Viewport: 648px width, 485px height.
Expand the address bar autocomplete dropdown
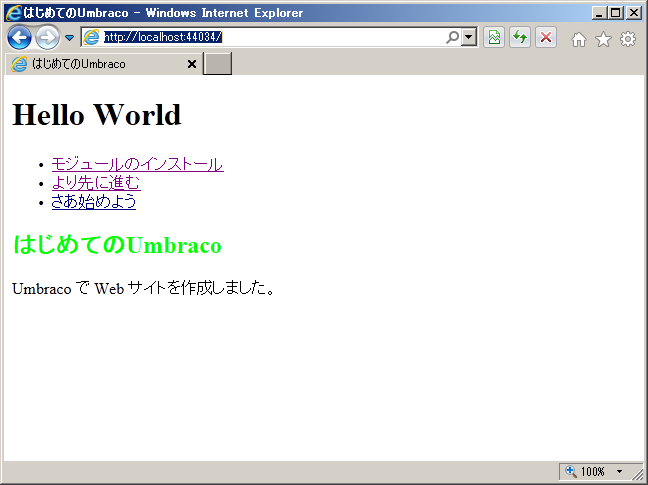tap(469, 37)
